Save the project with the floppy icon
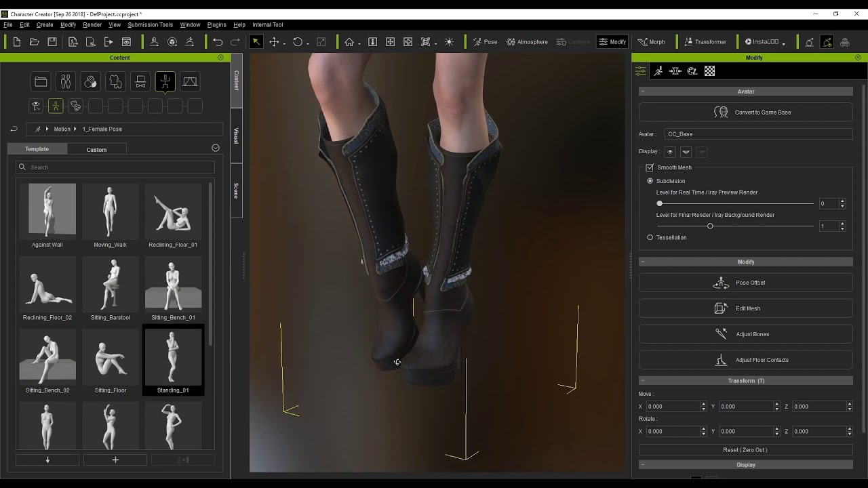 click(x=52, y=42)
